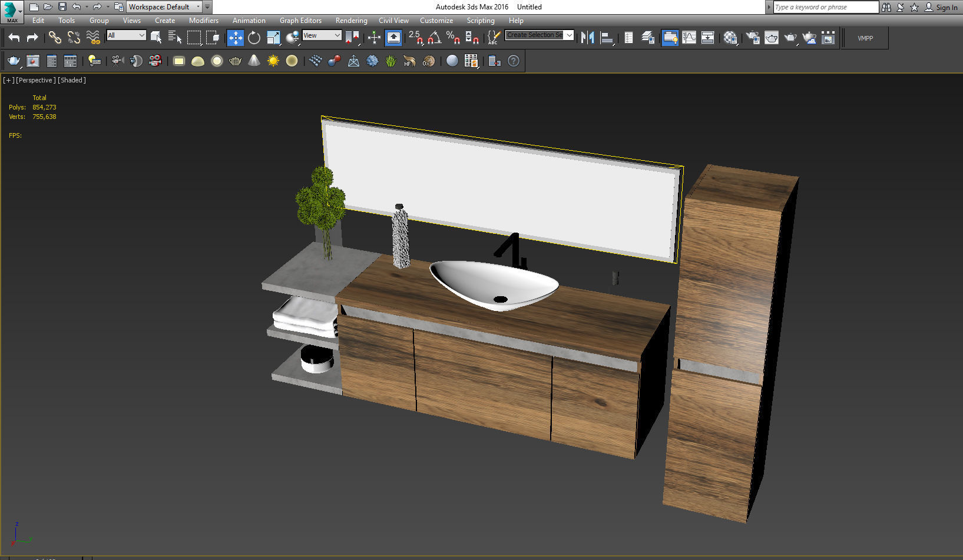
Task: Click the help question mark icon in toolbar
Action: click(514, 61)
